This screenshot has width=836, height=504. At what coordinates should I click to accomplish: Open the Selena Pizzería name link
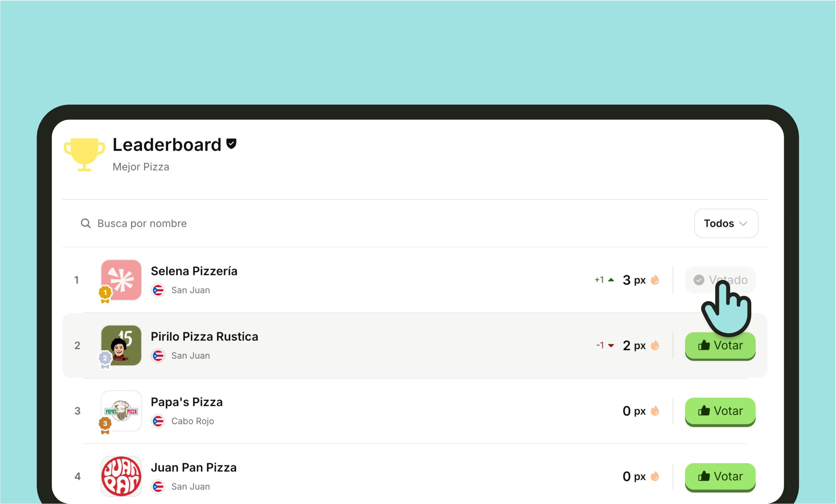[194, 271]
